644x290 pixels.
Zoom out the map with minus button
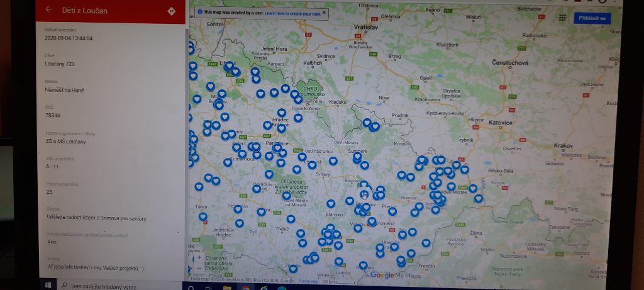point(199,268)
